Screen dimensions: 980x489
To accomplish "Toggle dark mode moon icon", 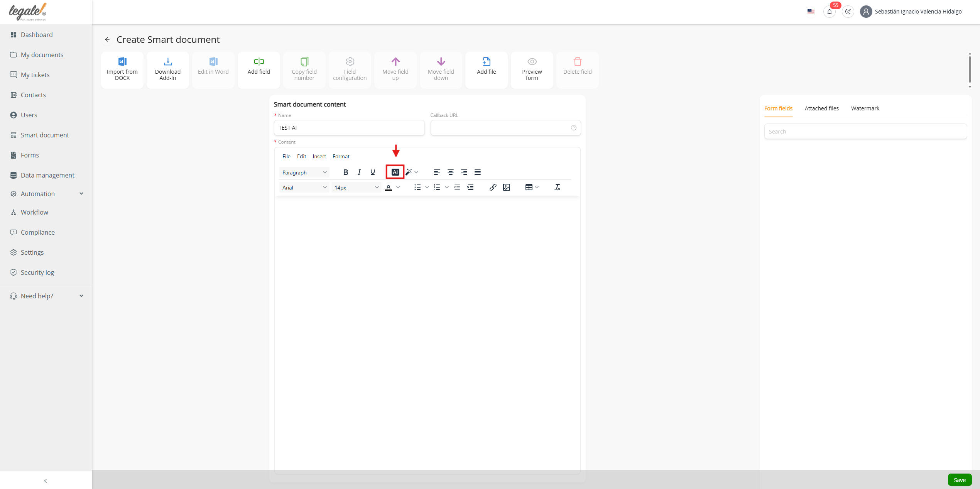I will tap(848, 12).
